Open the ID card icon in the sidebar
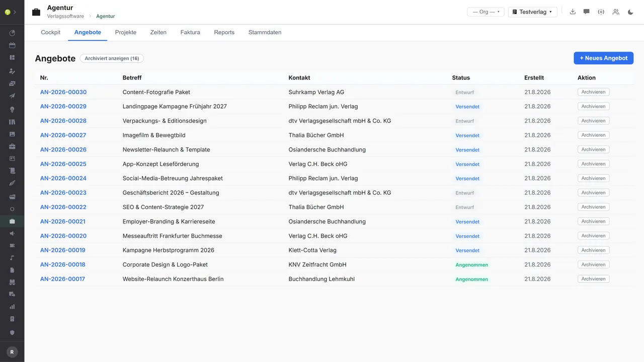Viewport: 644px width, 362px height. (x=12, y=158)
